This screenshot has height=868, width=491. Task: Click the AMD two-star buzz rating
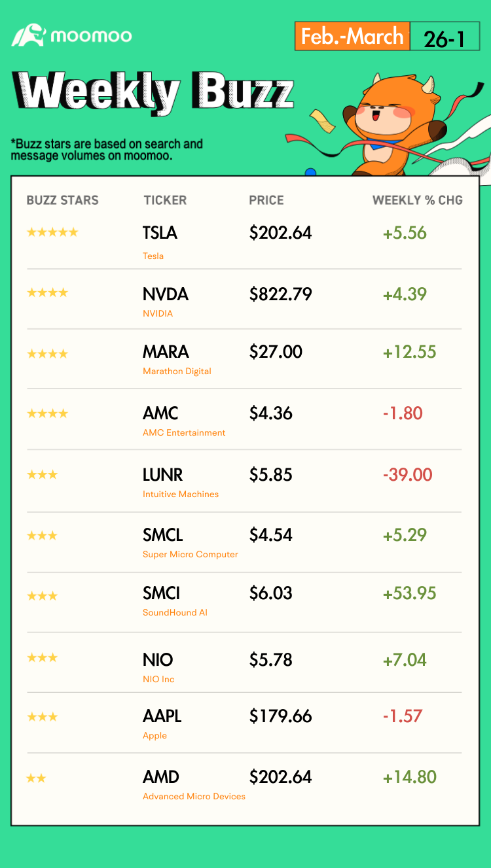(36, 778)
